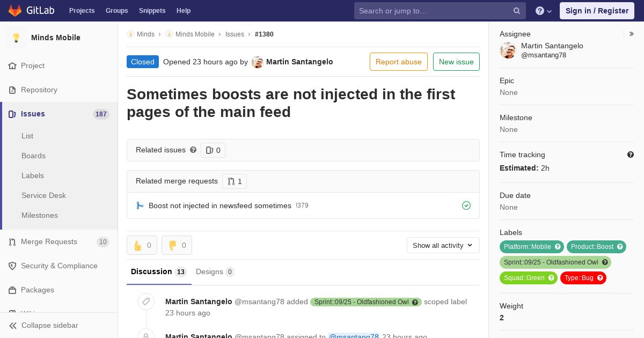The image size is (644, 338).
Task: Click thumbs up reaction button
Action: pos(142,245)
